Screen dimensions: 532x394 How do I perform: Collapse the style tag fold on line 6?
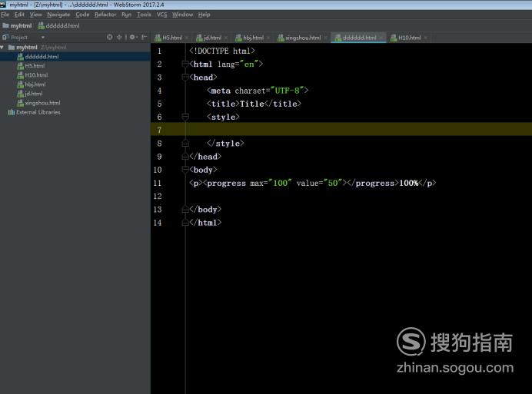point(185,117)
